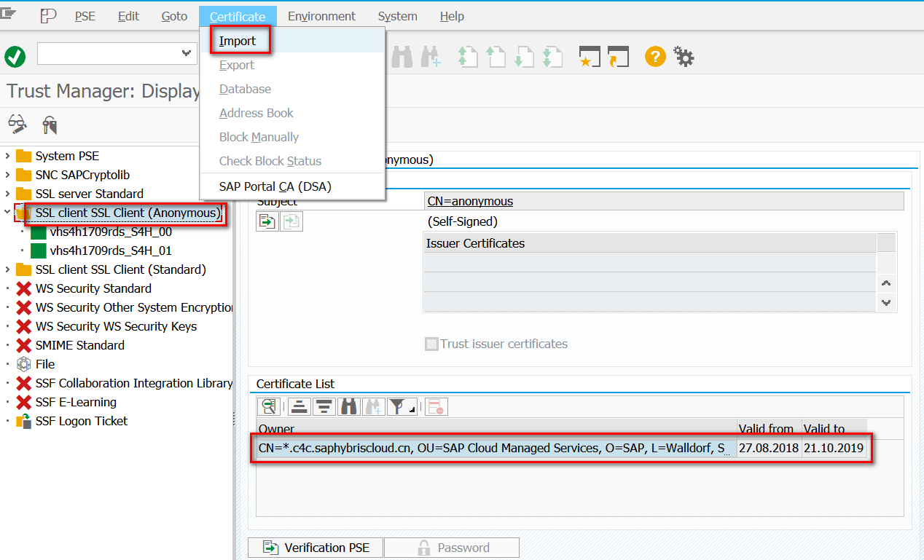Screen dimensions: 924x560
Task: Click the green Enter checkmark icon
Action: 15,56
